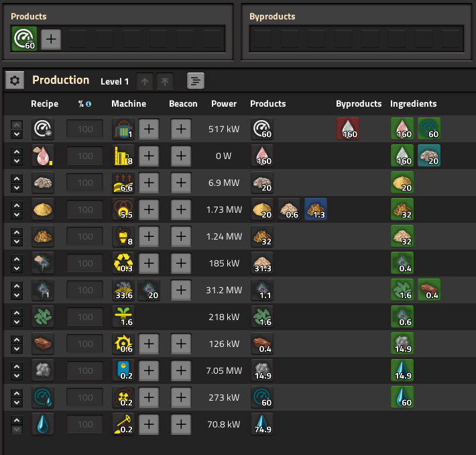Add beacon in the 273 kW row
The height and width of the screenshot is (455, 476).
point(181,397)
